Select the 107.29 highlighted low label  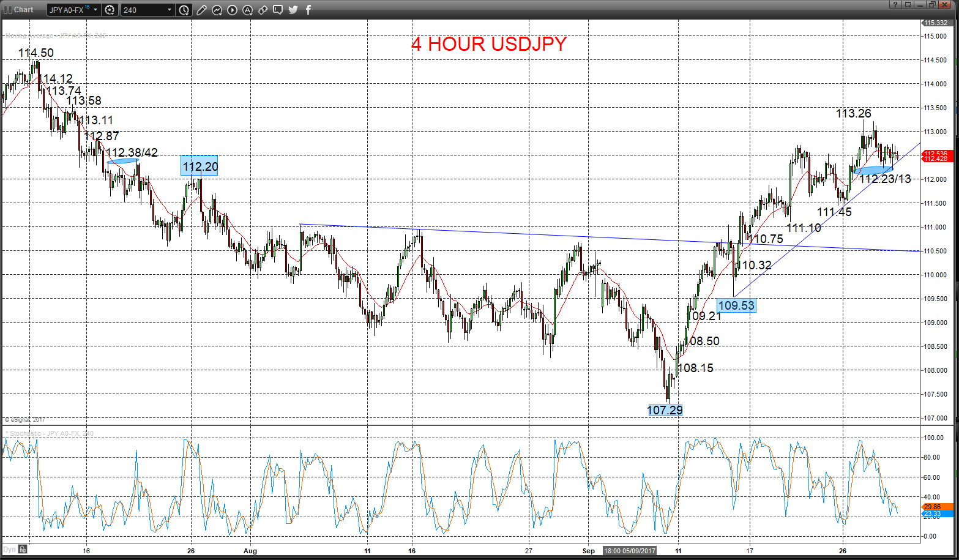[x=665, y=410]
